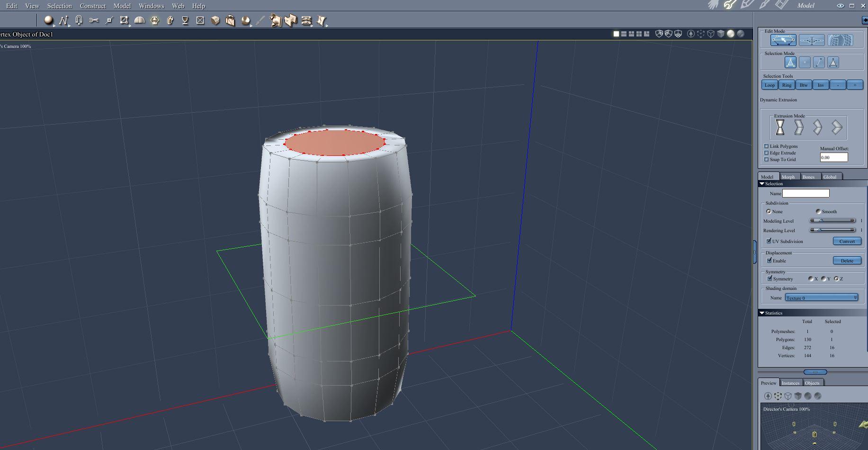
Task: Enable Link Polygons checkbox
Action: (x=766, y=146)
